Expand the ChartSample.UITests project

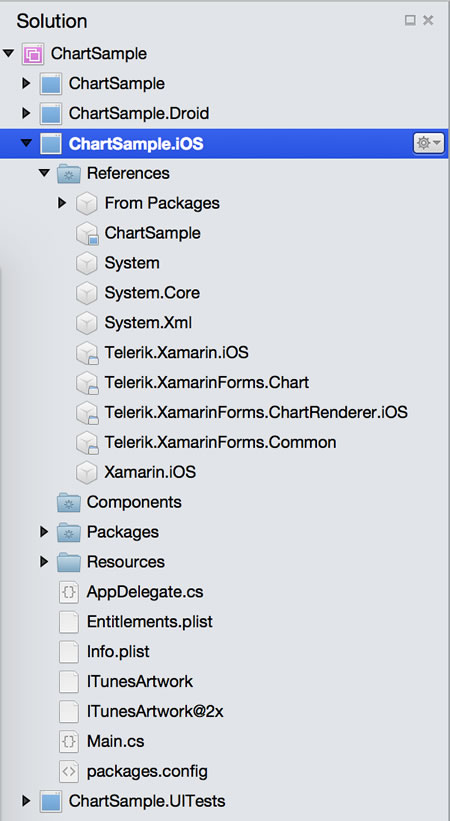pos(26,801)
